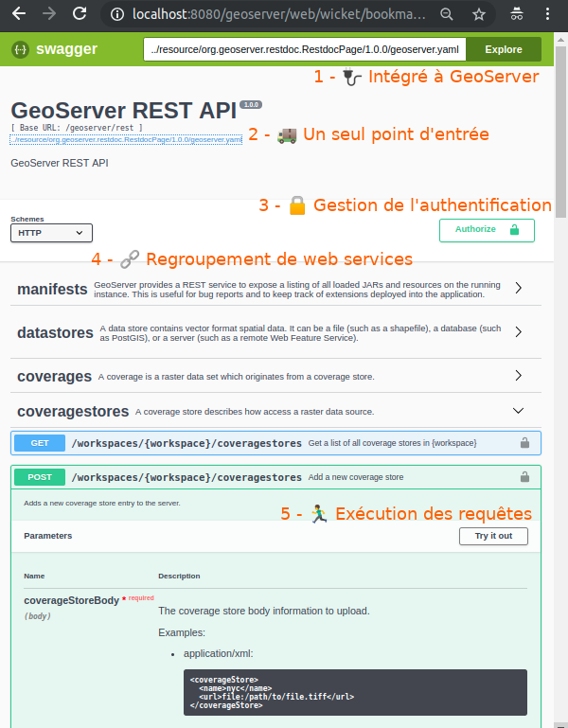Click the 1.0.0 version badge

(x=251, y=104)
